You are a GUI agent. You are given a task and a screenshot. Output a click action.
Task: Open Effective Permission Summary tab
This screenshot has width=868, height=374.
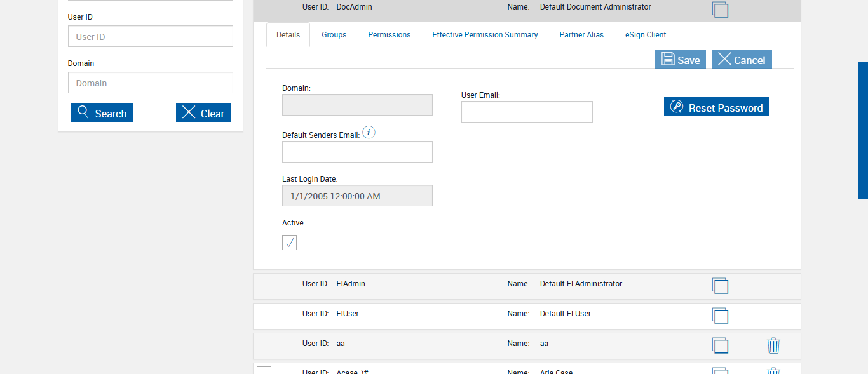point(485,35)
